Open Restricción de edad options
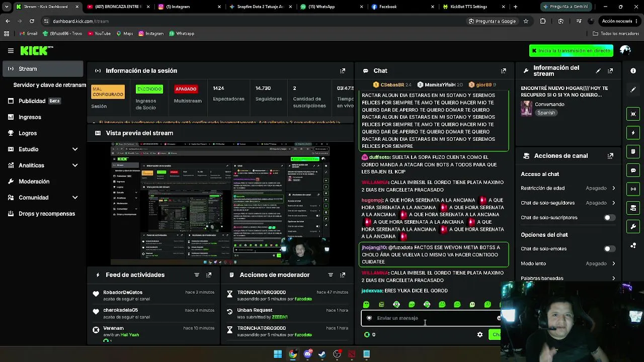This screenshot has width=644, height=362. pyautogui.click(x=568, y=188)
